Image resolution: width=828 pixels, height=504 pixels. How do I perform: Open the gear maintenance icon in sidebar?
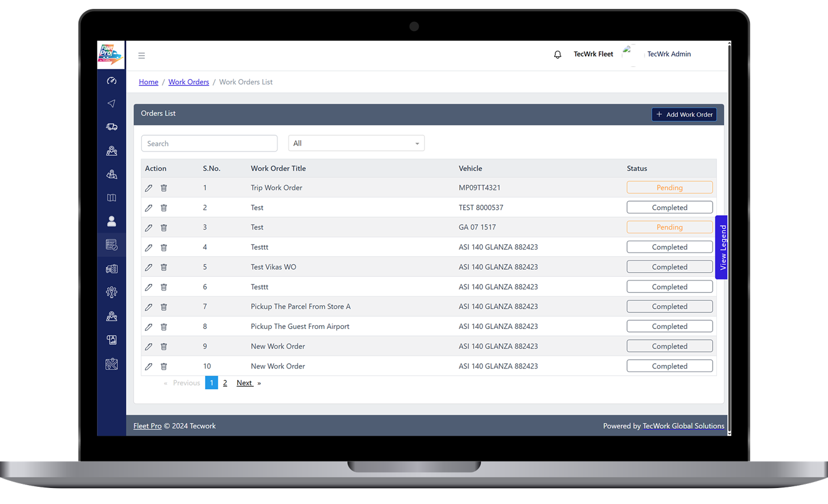point(112,292)
